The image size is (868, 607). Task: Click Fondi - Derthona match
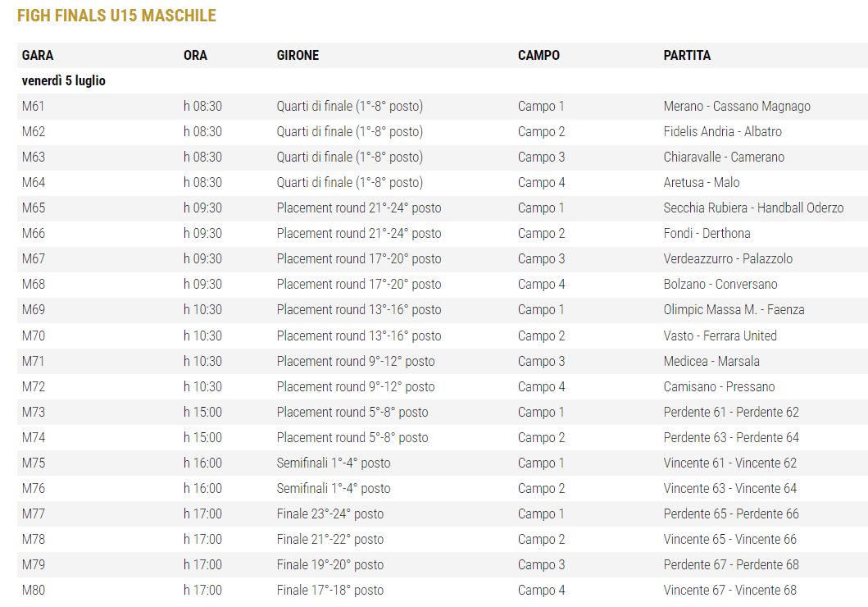point(707,234)
